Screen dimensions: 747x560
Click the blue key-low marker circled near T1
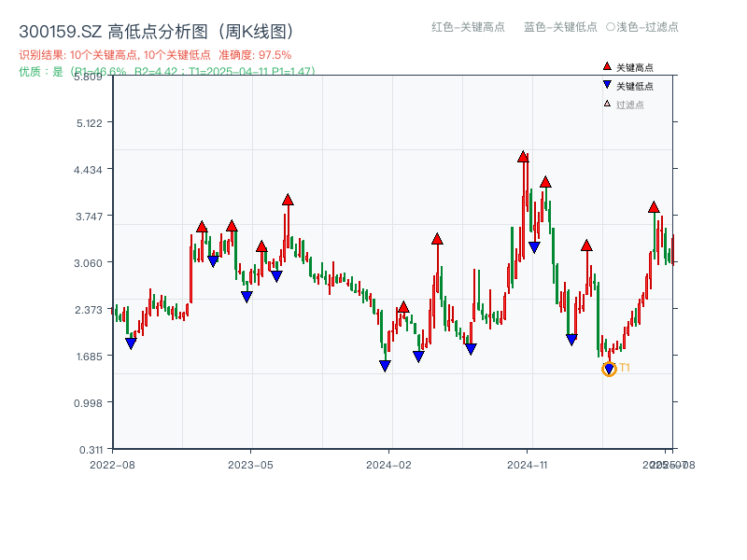coord(608,368)
